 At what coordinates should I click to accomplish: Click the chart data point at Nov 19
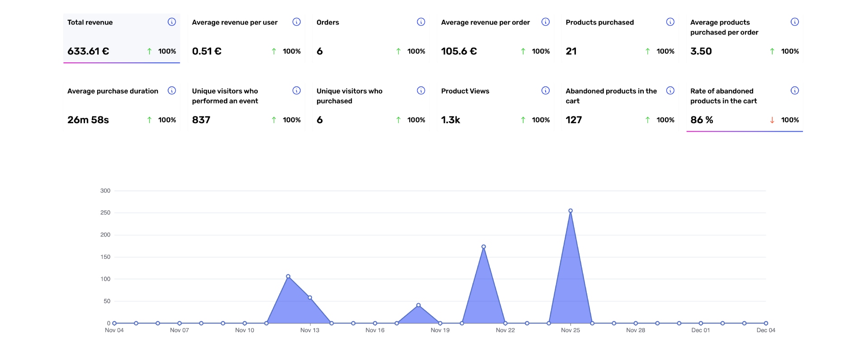click(x=440, y=324)
